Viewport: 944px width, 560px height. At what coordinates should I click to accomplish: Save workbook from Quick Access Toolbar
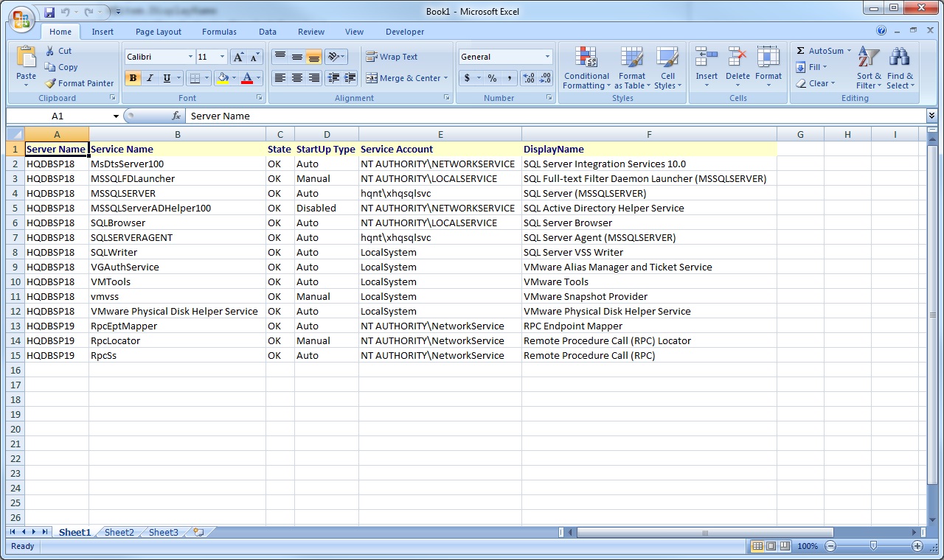(x=49, y=12)
